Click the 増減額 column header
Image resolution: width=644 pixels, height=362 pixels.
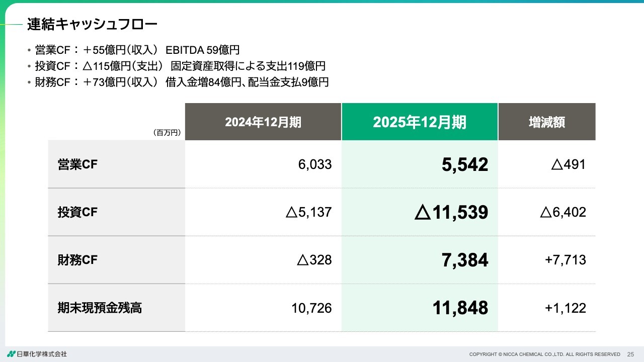547,122
